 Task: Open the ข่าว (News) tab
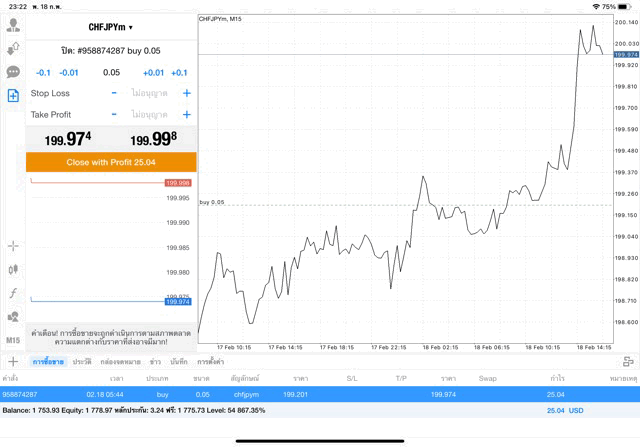pos(155,361)
